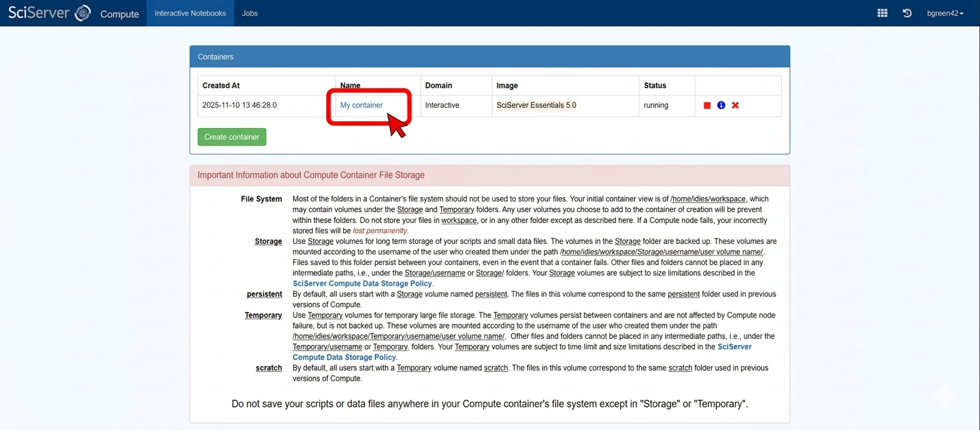Click the SciServer logo

pyautogui.click(x=49, y=13)
